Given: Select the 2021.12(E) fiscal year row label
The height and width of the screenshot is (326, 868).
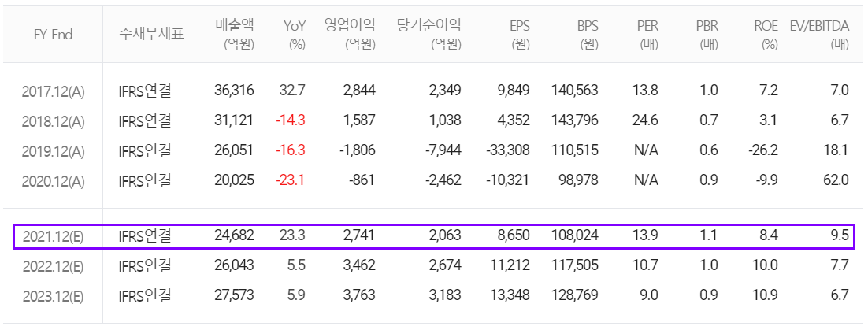Looking at the screenshot, I should click(x=53, y=236).
